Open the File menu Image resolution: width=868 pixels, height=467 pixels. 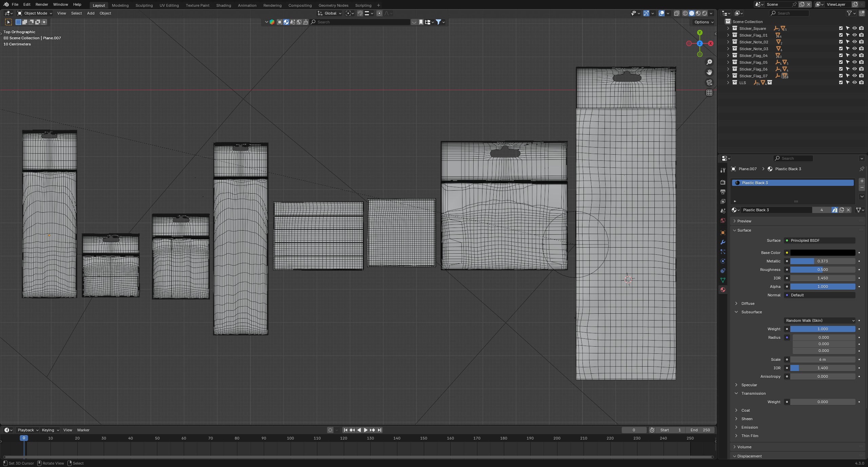point(15,4)
